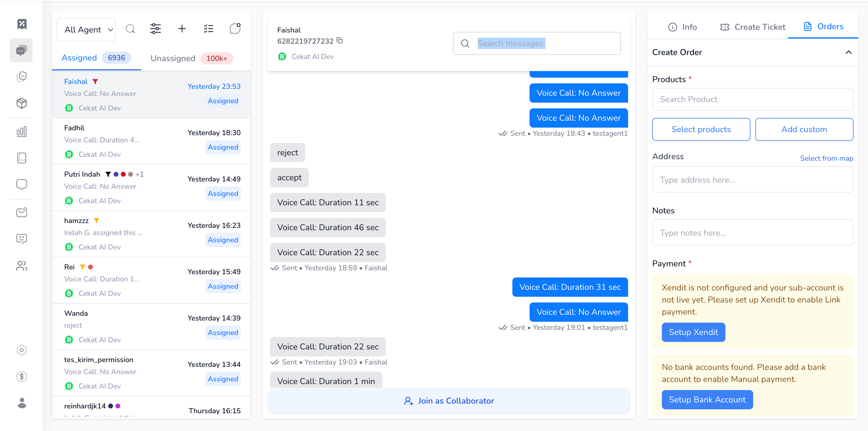This screenshot has height=431, width=868.
Task: Click the plus icon to add conversation
Action: (x=182, y=29)
